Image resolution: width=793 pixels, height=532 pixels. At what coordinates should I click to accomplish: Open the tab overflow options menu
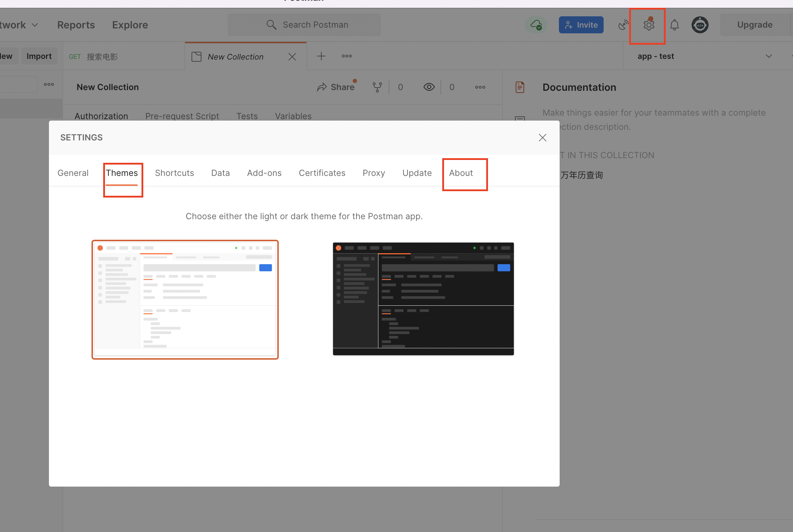346,56
